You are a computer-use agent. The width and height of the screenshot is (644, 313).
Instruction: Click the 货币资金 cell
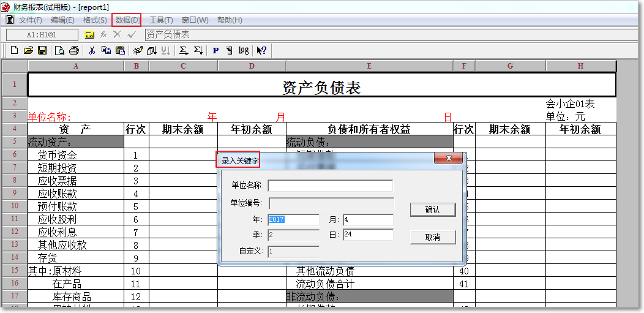coord(75,155)
